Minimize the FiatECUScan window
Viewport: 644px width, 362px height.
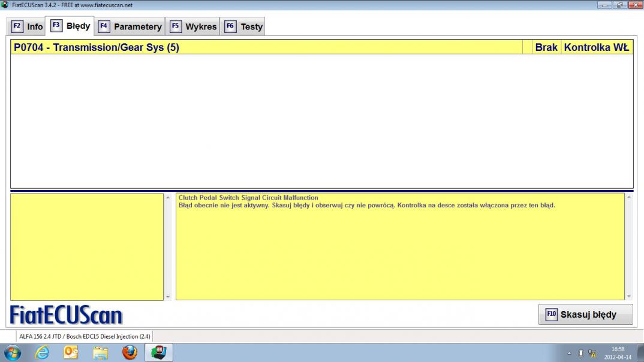604,5
